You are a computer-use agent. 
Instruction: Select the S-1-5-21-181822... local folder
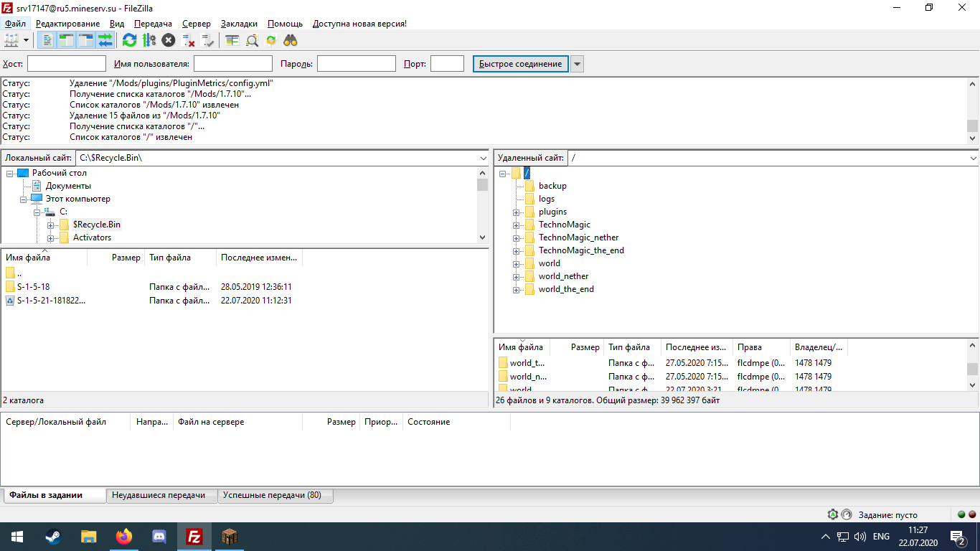(x=51, y=301)
